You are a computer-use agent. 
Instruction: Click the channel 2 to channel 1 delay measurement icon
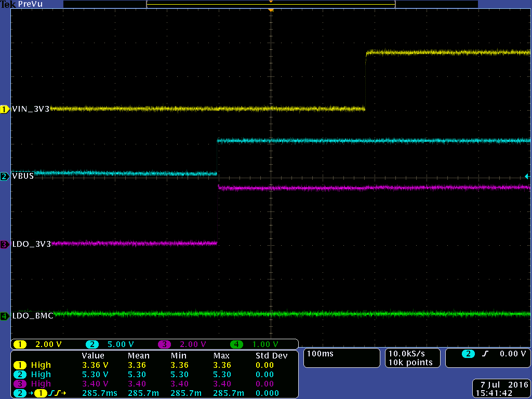pyautogui.click(x=40, y=393)
